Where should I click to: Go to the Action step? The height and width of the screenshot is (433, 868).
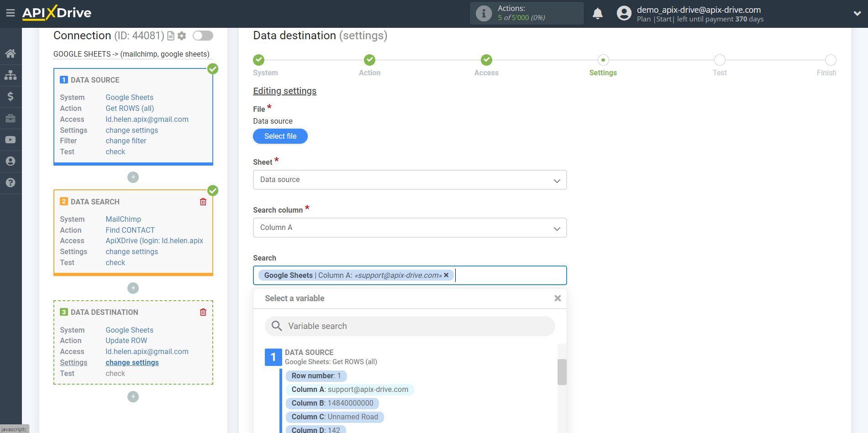click(369, 60)
